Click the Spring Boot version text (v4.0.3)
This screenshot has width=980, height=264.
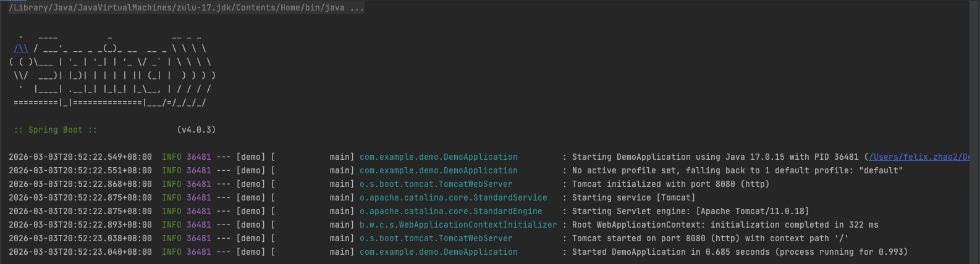click(196, 130)
